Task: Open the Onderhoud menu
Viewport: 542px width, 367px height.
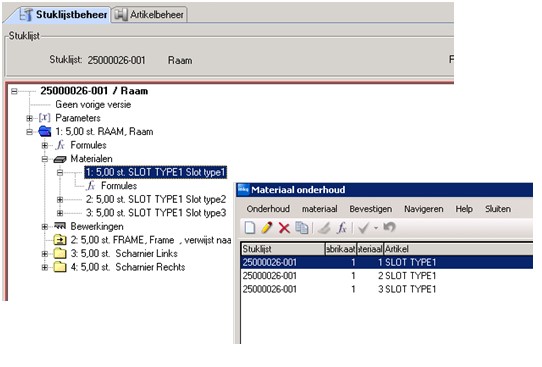Action: coord(268,209)
